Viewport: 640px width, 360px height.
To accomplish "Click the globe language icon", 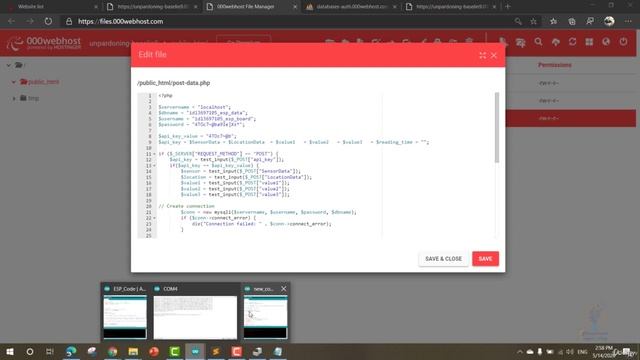I will [606, 42].
